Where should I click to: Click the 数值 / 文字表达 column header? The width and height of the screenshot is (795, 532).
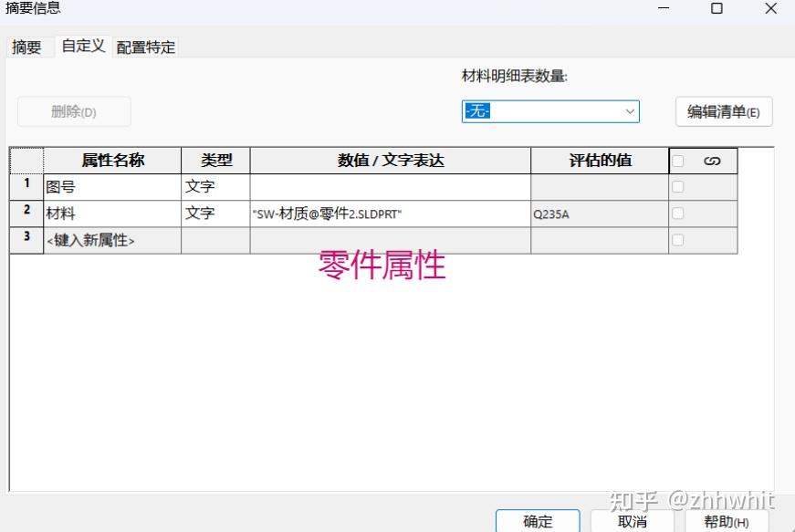391,161
